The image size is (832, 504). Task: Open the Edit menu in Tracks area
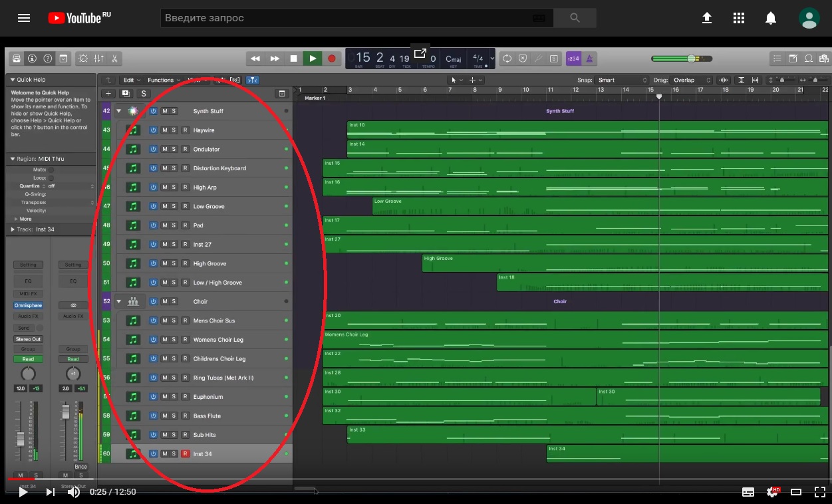coord(132,80)
